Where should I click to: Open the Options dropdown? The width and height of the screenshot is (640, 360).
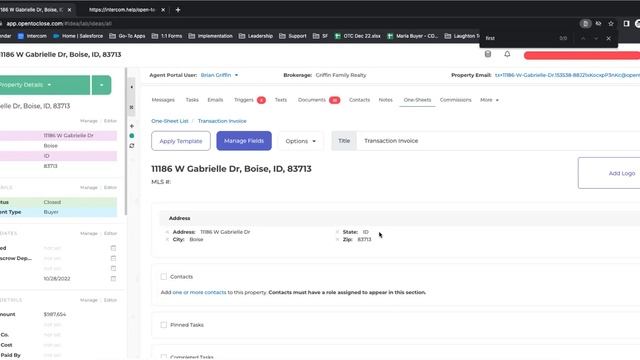click(300, 141)
